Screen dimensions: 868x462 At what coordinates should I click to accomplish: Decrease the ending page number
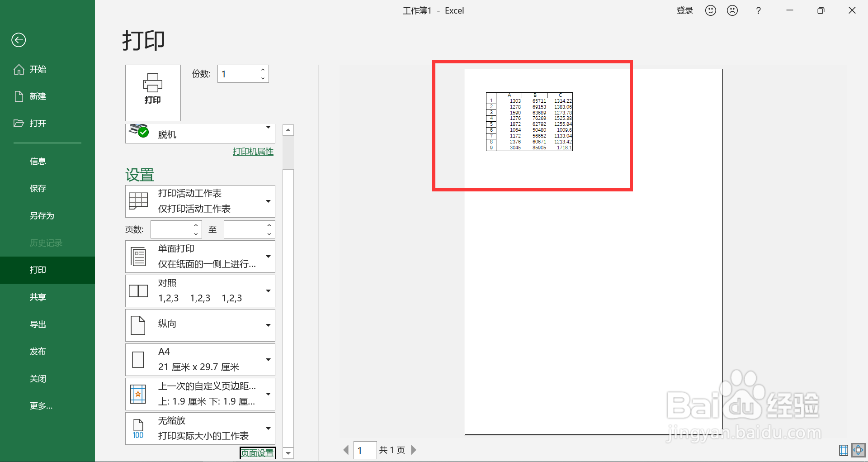click(269, 234)
